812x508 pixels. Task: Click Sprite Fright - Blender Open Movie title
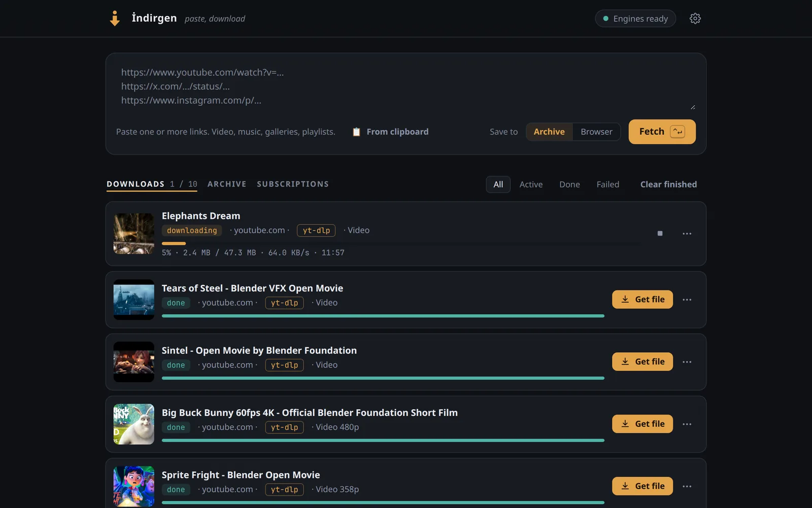pos(241,475)
